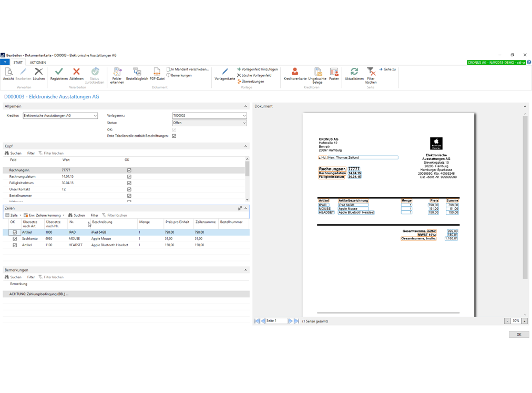Zoom out the document preview
532x393 pixels.
point(507,321)
